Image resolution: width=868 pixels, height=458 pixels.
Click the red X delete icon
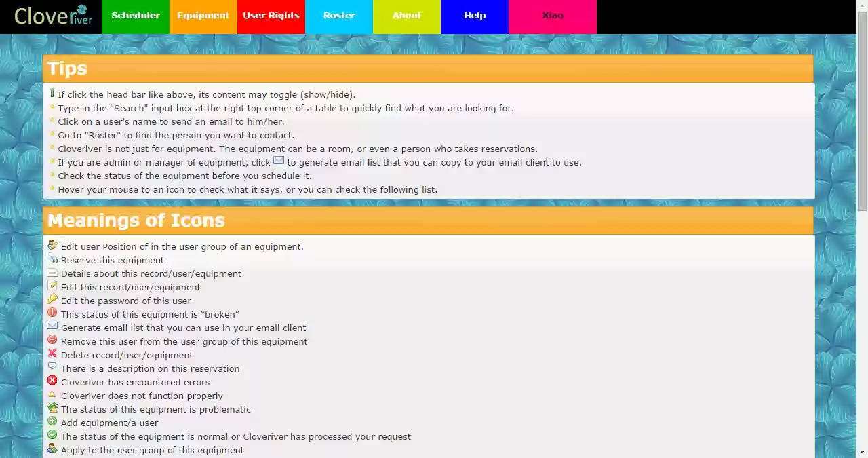(52, 354)
